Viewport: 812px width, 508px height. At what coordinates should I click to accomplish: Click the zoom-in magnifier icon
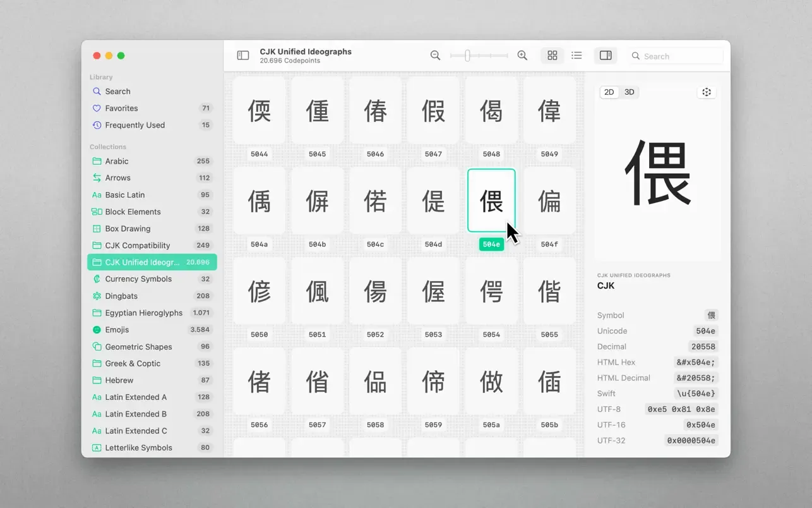tap(522, 55)
